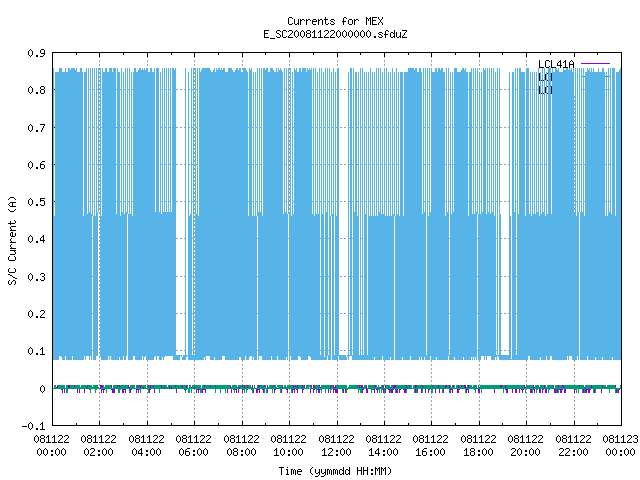Click the x-axis time label '06:00'
This screenshot has height=480, width=640.
[193, 452]
